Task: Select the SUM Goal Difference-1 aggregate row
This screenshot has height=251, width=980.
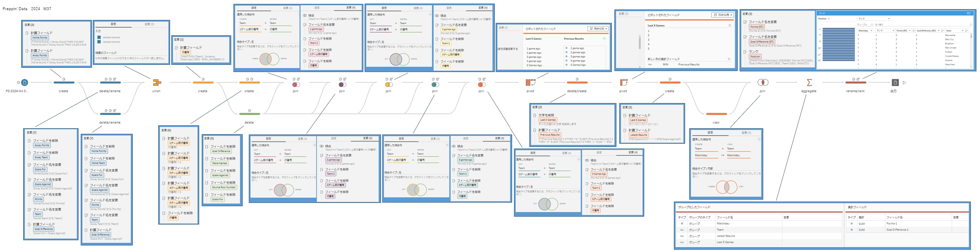Action: pyautogui.click(x=907, y=230)
